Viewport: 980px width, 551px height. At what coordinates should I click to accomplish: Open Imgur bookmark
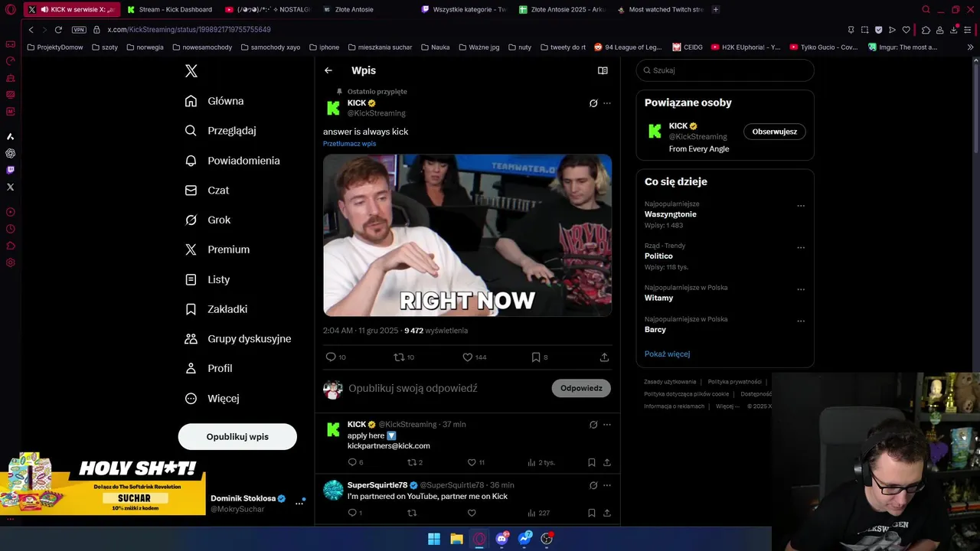point(903,47)
